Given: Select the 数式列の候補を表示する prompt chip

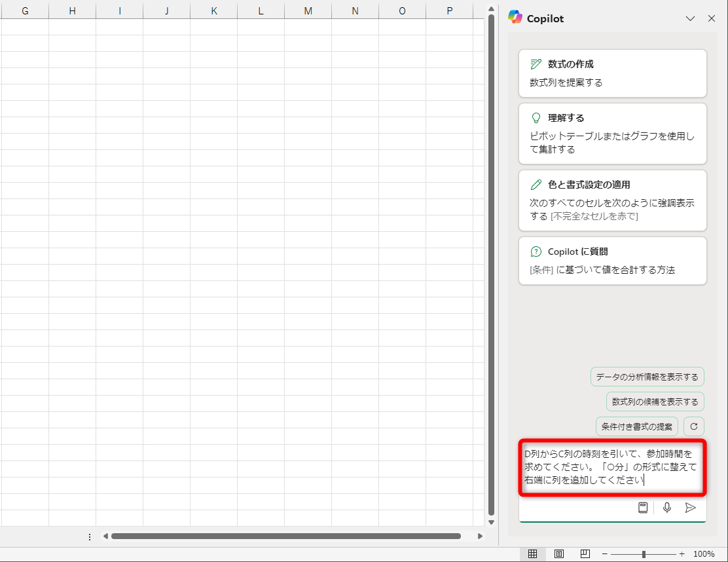Looking at the screenshot, I should pyautogui.click(x=655, y=402).
